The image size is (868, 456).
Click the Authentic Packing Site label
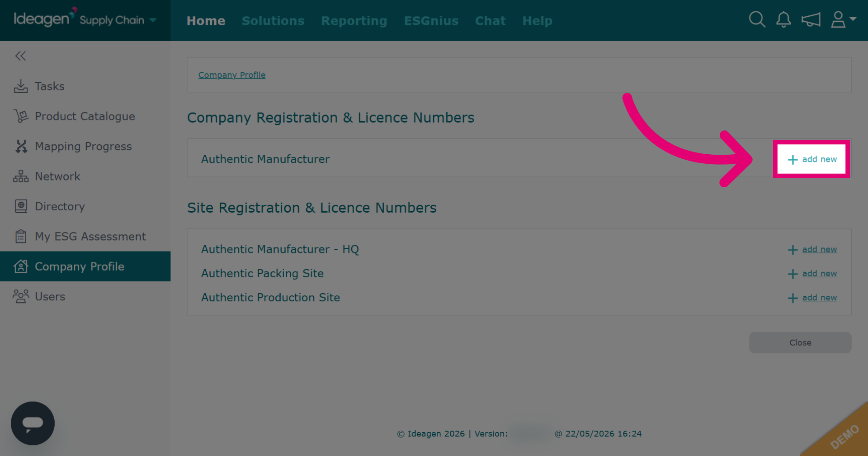pyautogui.click(x=262, y=274)
